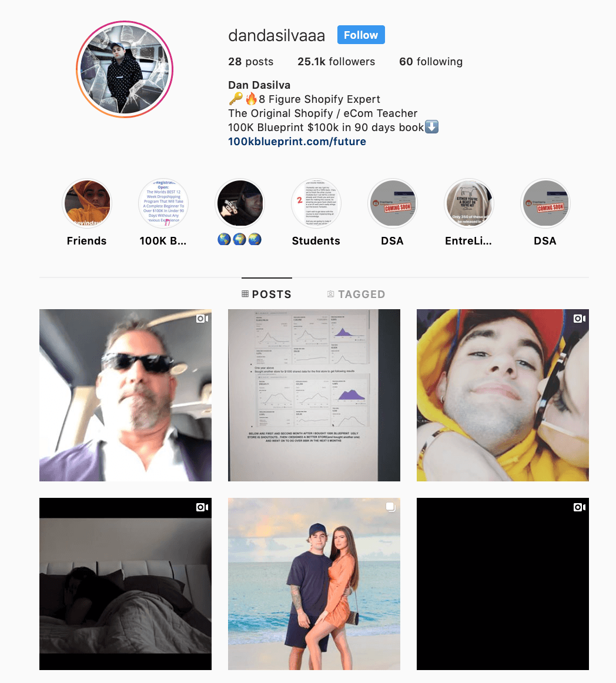View the profile picture story ring
The width and height of the screenshot is (616, 683).
point(125,69)
